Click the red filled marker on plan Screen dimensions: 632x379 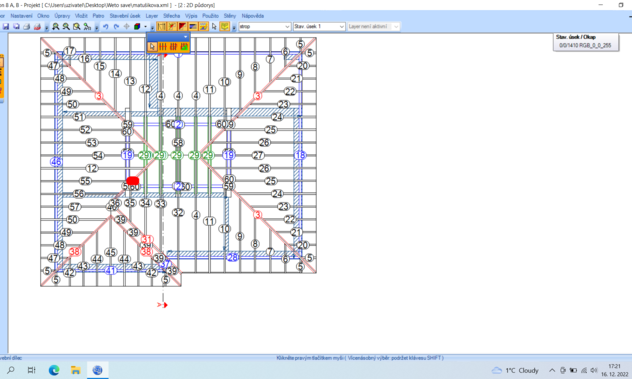(133, 181)
